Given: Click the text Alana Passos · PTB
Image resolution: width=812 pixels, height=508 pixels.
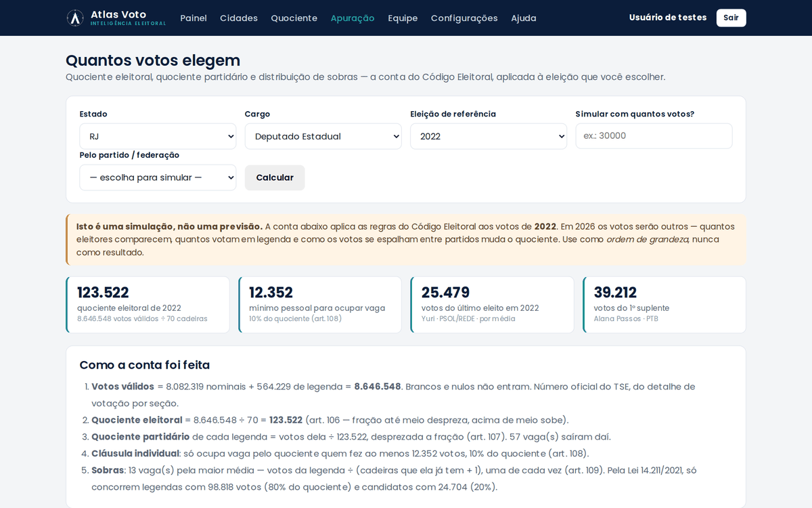Looking at the screenshot, I should click(626, 319).
